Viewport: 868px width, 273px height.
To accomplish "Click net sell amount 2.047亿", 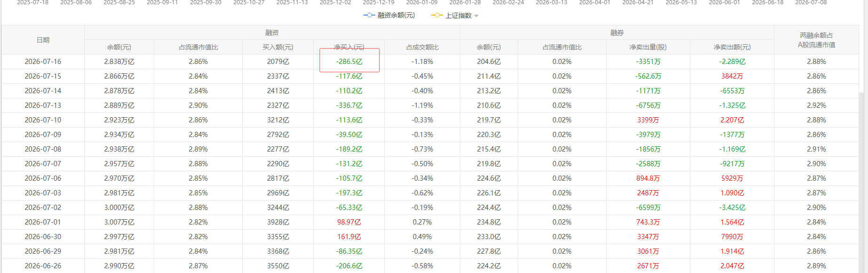I will coord(732,266).
